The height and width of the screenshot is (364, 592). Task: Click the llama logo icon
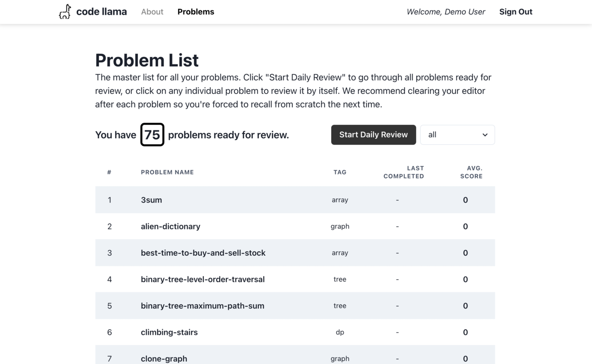pyautogui.click(x=65, y=11)
